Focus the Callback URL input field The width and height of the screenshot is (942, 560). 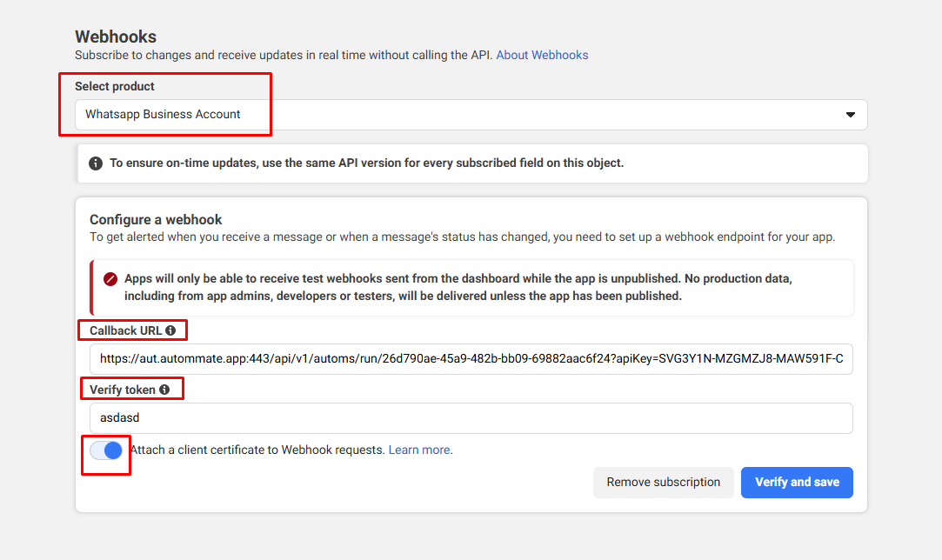pos(470,358)
